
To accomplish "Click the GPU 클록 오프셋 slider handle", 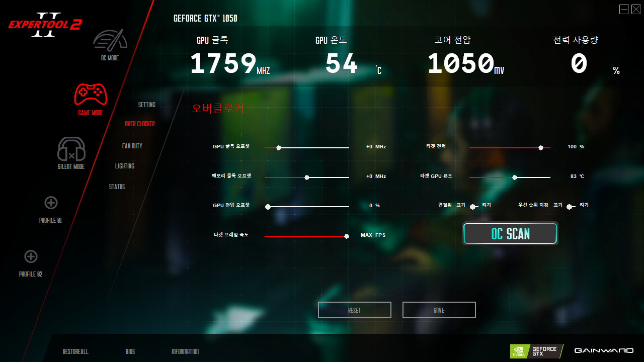I will click(279, 148).
